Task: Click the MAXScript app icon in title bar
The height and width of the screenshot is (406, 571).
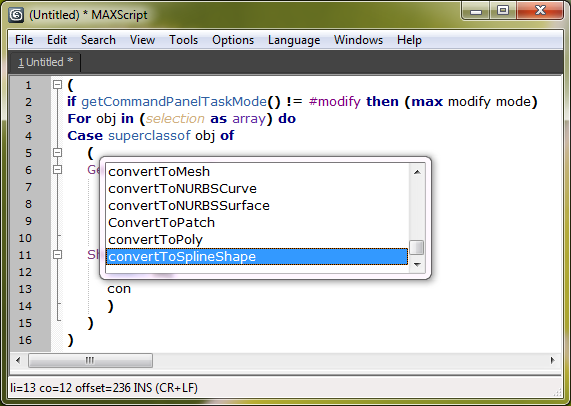Action: pos(16,15)
